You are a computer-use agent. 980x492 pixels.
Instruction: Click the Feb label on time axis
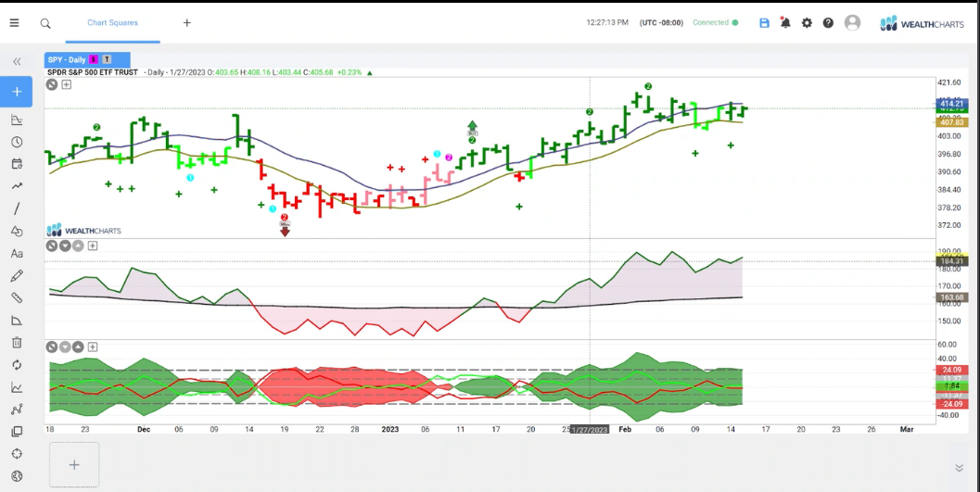coord(625,430)
